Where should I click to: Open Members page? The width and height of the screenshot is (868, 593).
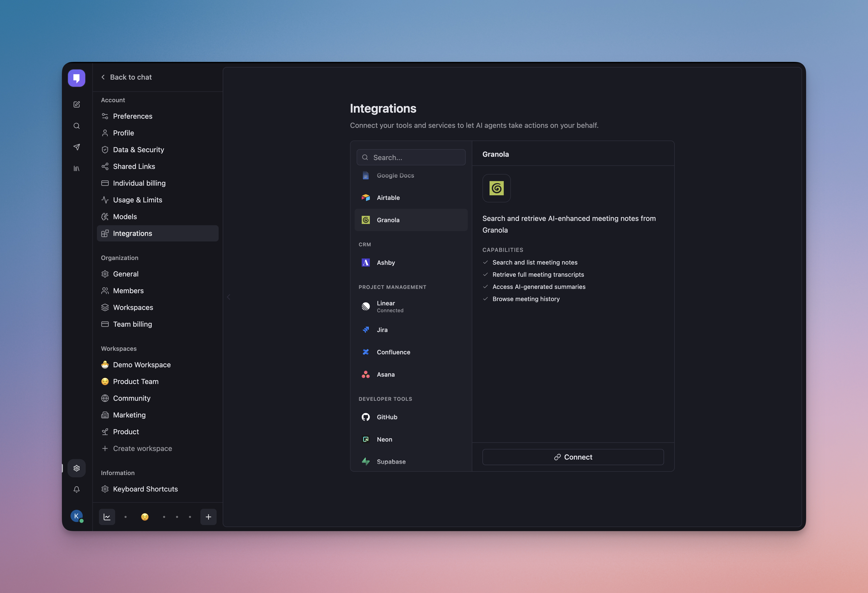click(158, 290)
